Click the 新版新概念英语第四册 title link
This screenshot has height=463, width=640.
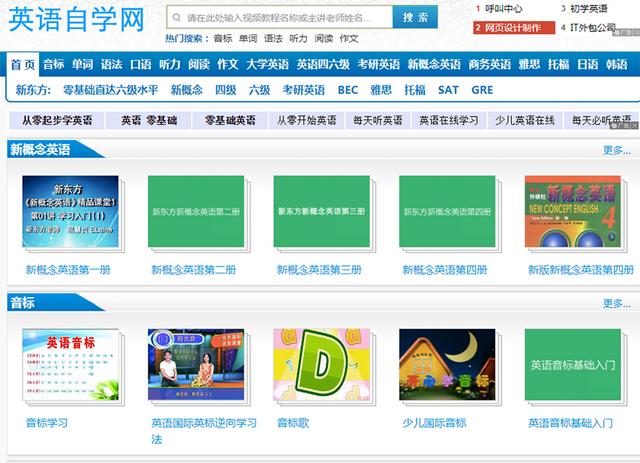coord(581,270)
